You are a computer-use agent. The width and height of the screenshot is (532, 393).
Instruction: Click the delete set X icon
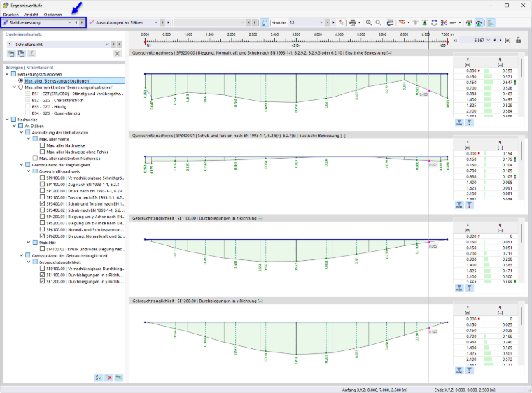tap(118, 54)
